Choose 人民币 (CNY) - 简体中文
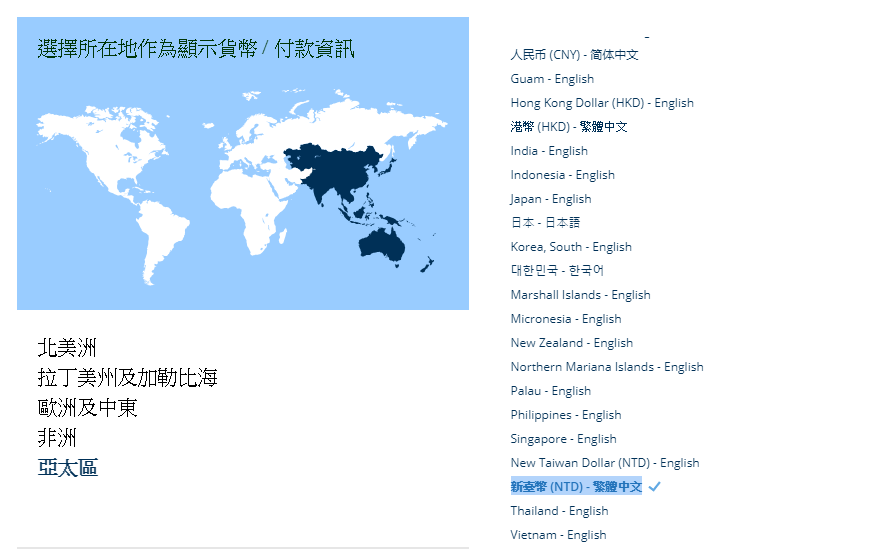884x550 pixels. click(x=574, y=55)
